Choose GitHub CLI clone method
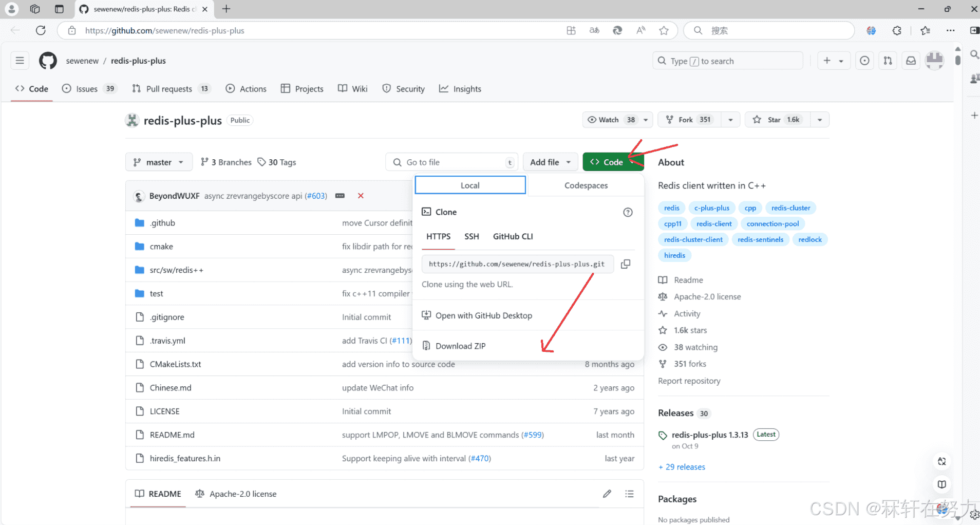Image resolution: width=980 pixels, height=525 pixels. point(513,236)
